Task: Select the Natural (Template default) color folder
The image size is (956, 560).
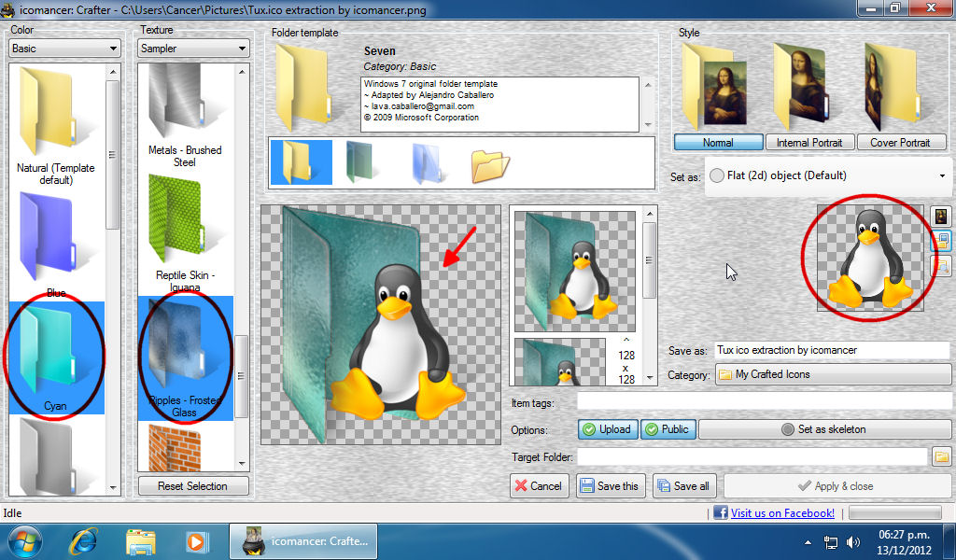Action: tap(56, 125)
